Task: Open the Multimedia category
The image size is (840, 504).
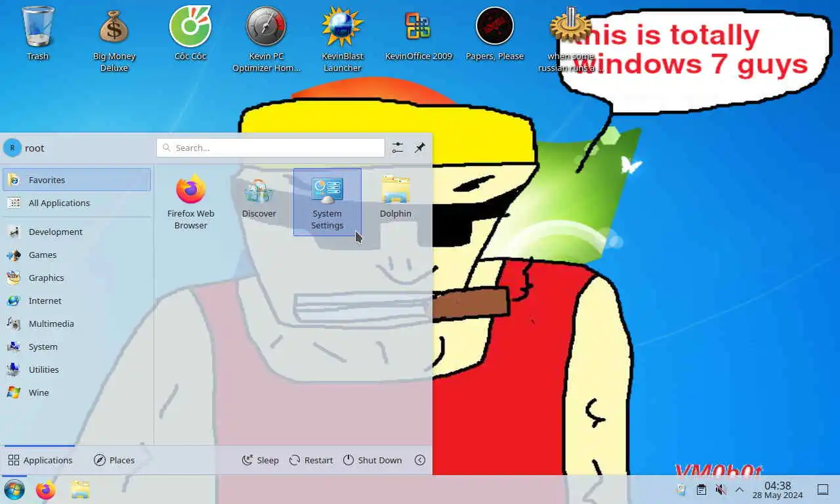Action: click(x=77, y=324)
